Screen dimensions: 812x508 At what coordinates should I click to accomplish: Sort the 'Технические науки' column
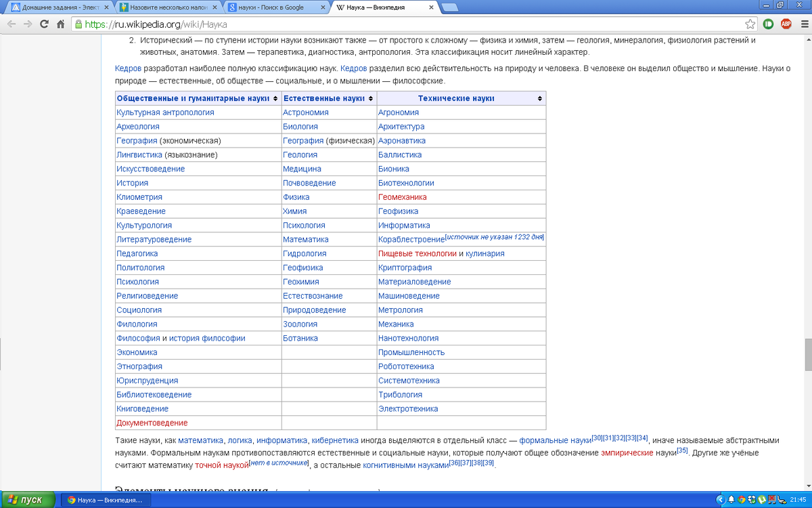click(540, 99)
